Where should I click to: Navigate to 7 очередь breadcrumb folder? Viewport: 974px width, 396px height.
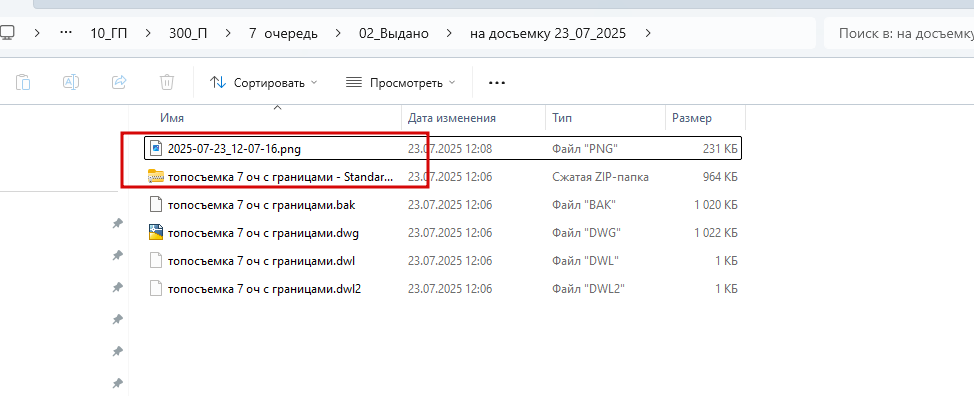283,34
